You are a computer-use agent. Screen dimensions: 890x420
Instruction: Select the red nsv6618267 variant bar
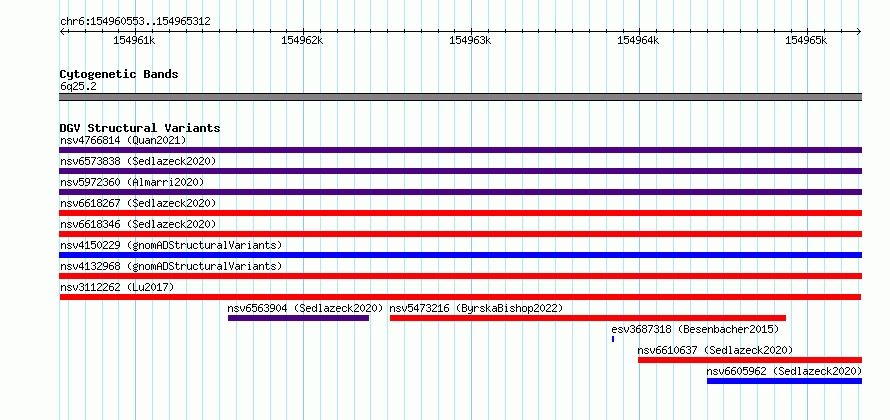point(460,213)
